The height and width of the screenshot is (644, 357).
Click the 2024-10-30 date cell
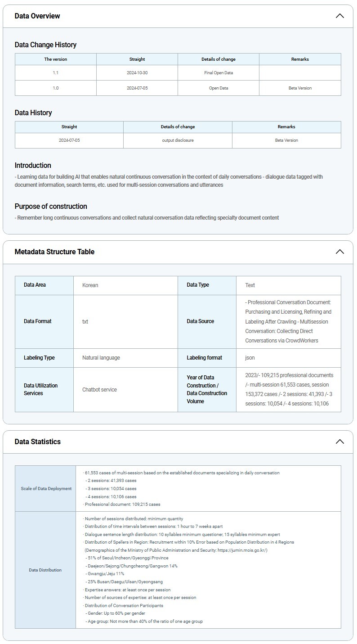click(137, 73)
